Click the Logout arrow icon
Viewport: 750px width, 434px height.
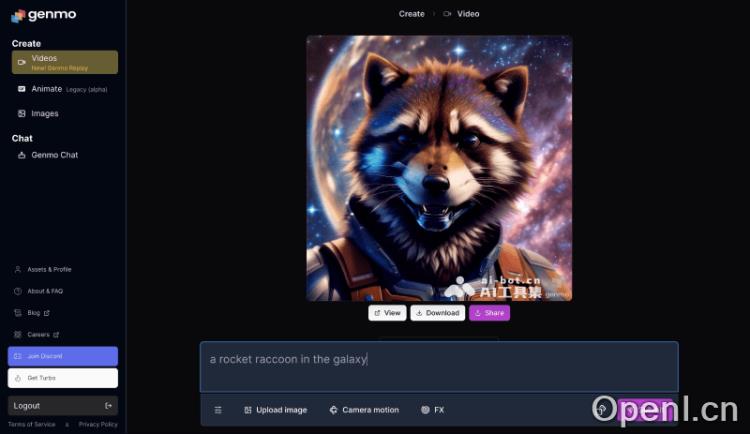click(x=109, y=406)
